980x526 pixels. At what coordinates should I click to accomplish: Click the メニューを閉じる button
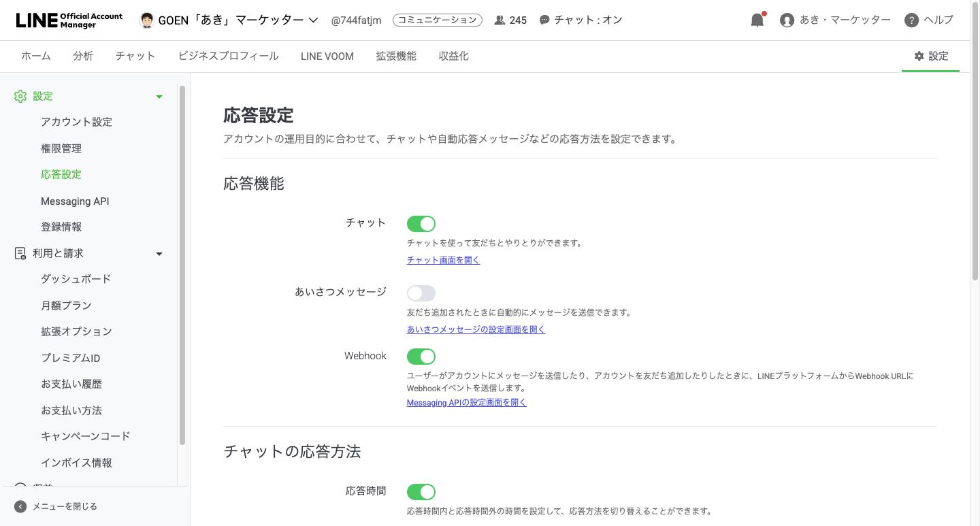tap(56, 506)
